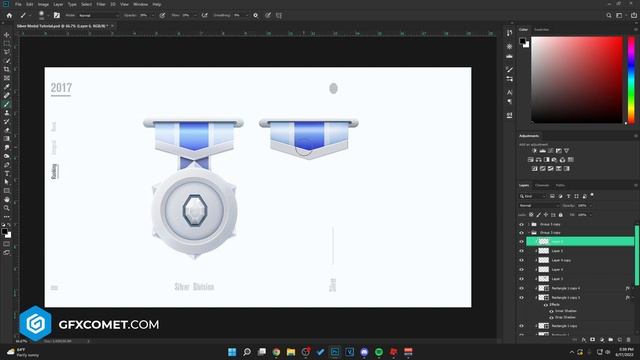This screenshot has height=360, width=640.
Task: Hide the Inner Shadow effect
Action: click(x=551, y=311)
